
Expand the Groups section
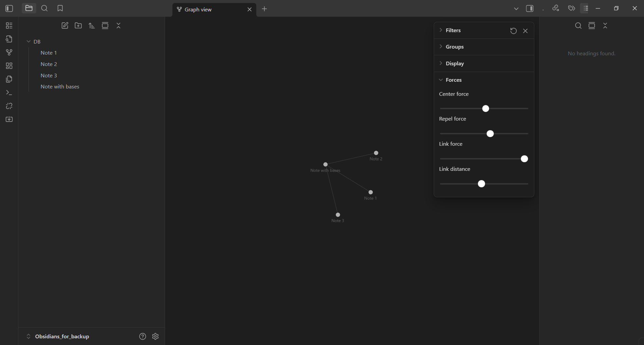(x=454, y=47)
